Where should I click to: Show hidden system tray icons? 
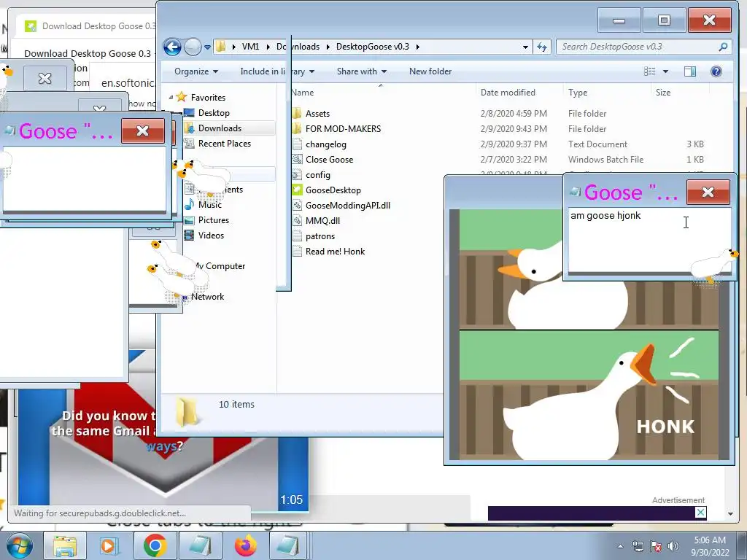tap(620, 546)
